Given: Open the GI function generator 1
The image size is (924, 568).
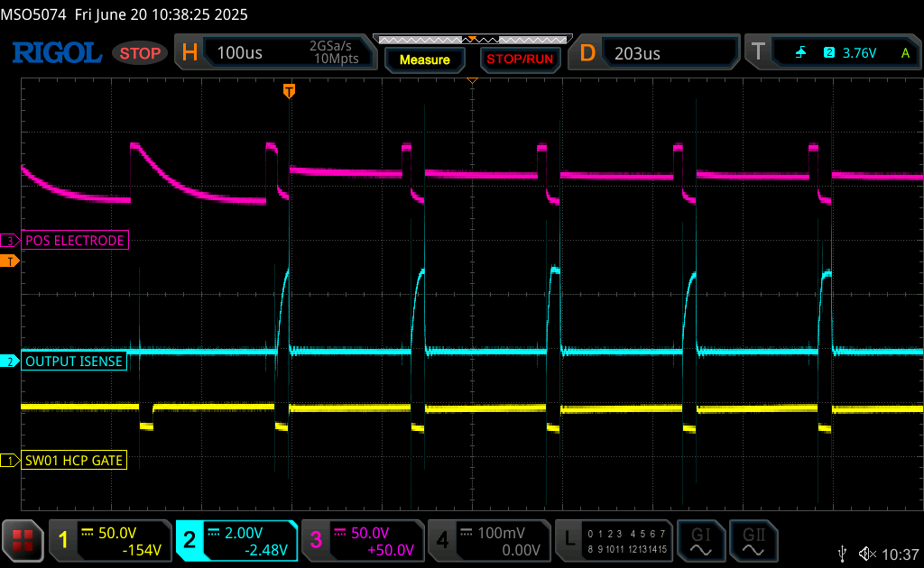Looking at the screenshot, I should point(700,541).
